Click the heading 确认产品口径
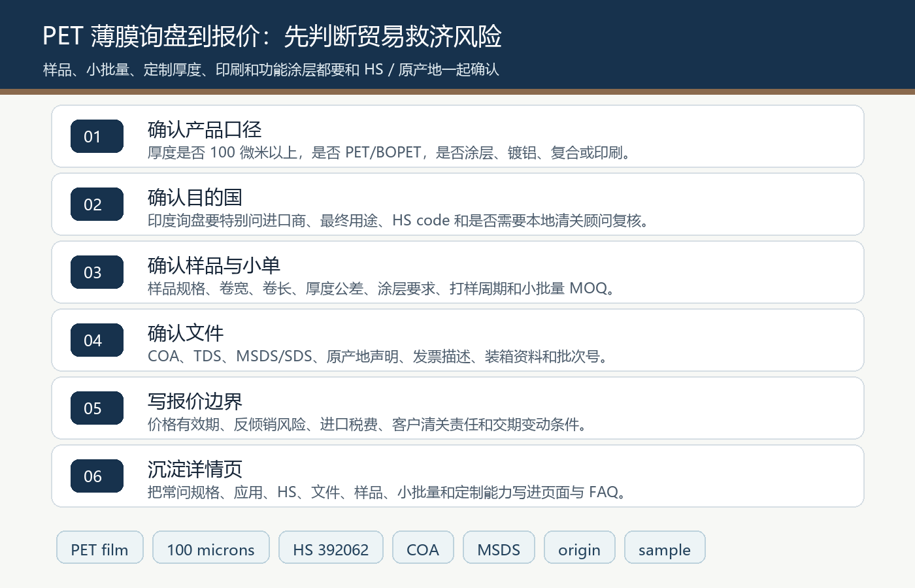The image size is (915, 588). click(205, 129)
